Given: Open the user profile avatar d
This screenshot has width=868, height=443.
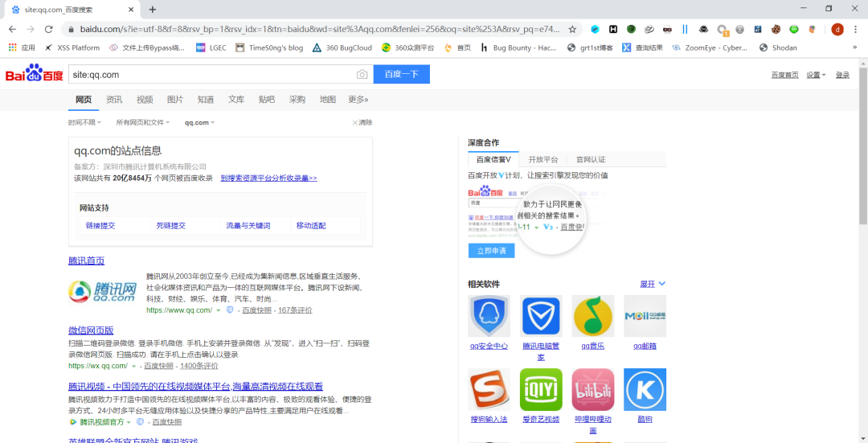Looking at the screenshot, I should pos(837,30).
